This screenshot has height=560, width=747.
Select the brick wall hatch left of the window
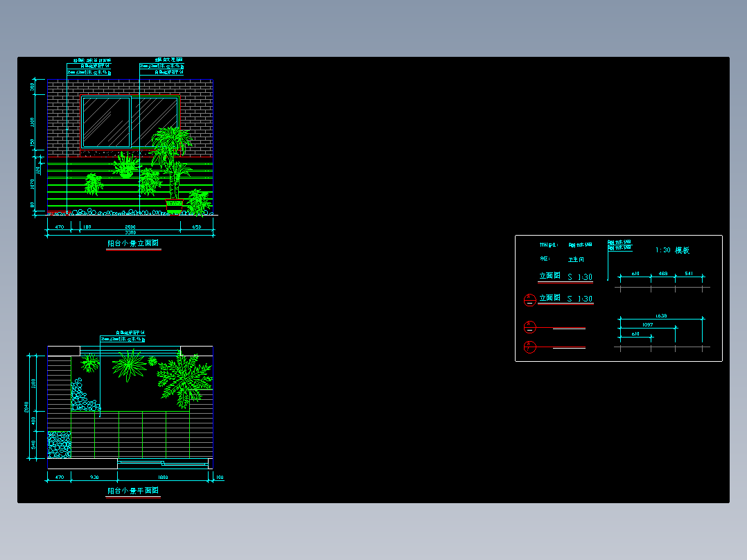(64, 118)
